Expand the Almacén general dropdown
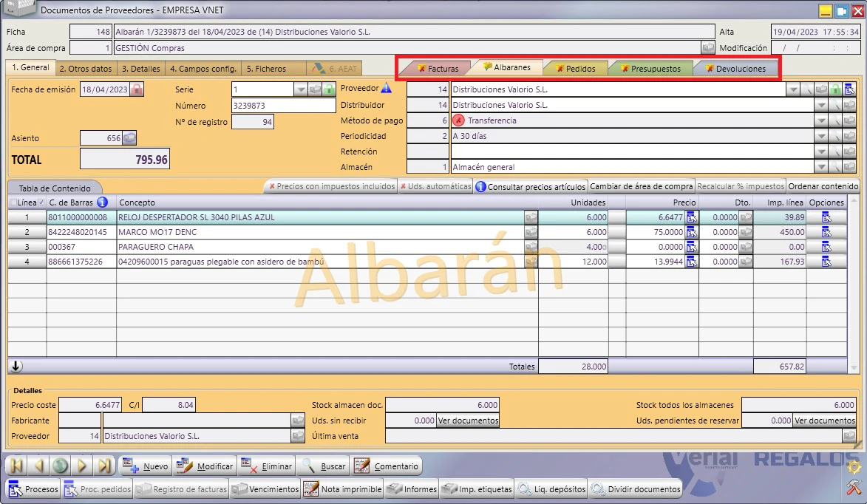This screenshot has width=867, height=504. pos(821,167)
